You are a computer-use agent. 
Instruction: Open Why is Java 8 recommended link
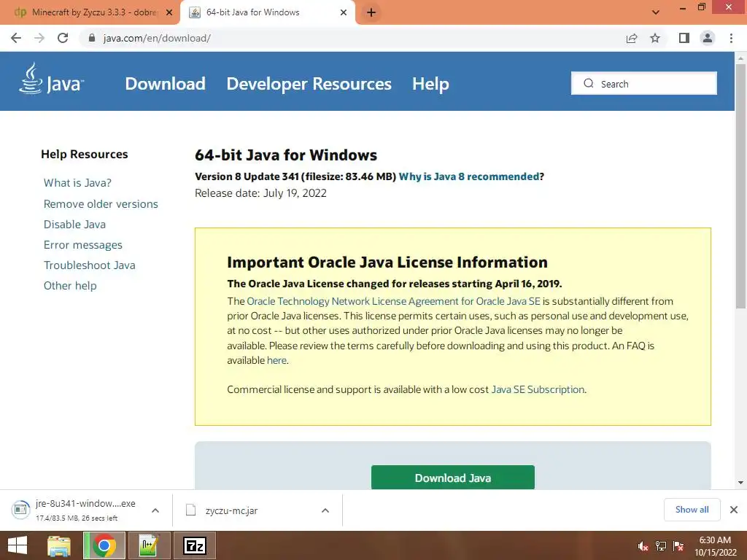click(469, 176)
